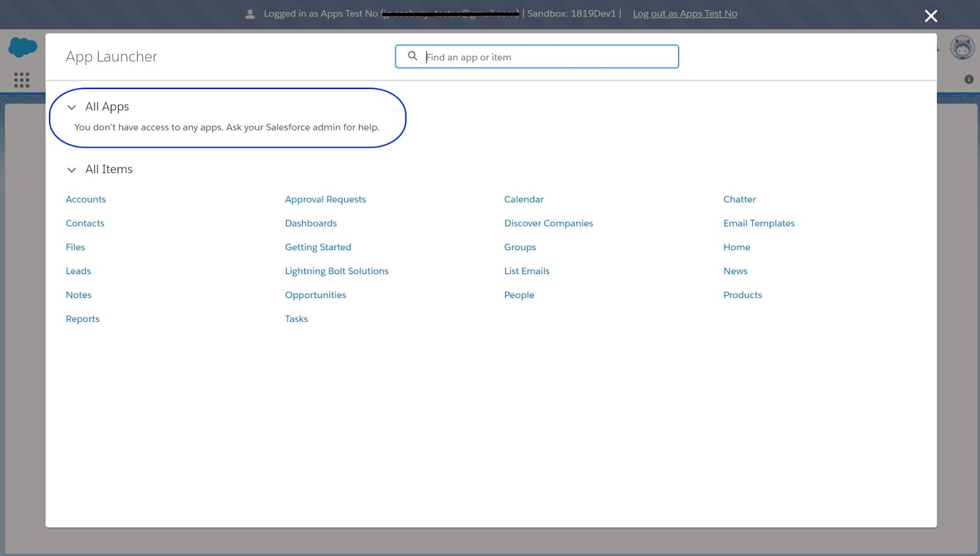
Task: Open Approval Requests
Action: [x=325, y=199]
